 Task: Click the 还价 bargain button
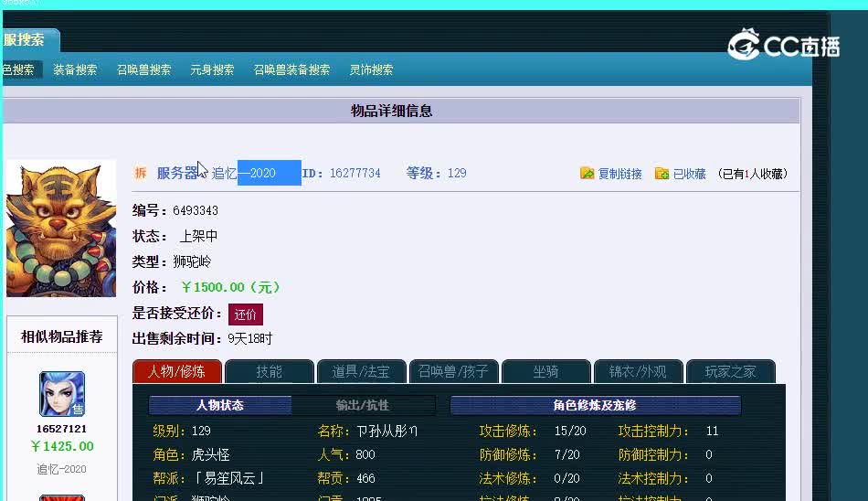(x=245, y=314)
